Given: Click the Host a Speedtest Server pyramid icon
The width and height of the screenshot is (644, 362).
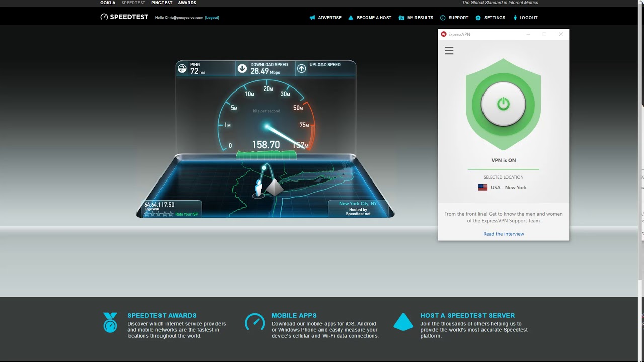Looking at the screenshot, I should coord(403,322).
